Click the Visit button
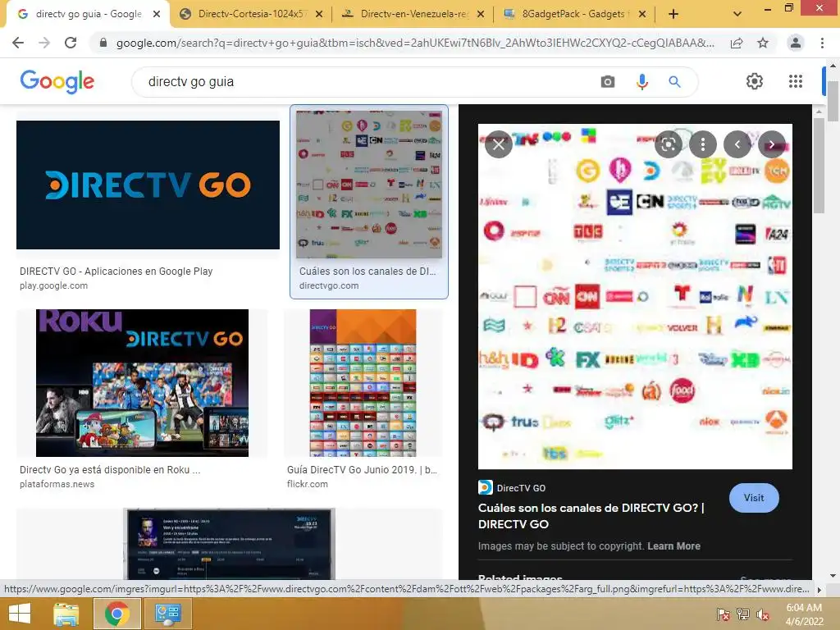This screenshot has width=840, height=630. click(754, 498)
